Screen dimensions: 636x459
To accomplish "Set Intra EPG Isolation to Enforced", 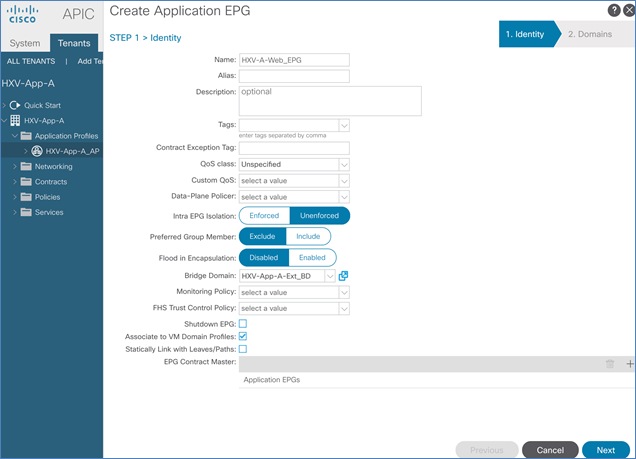I will [x=264, y=216].
